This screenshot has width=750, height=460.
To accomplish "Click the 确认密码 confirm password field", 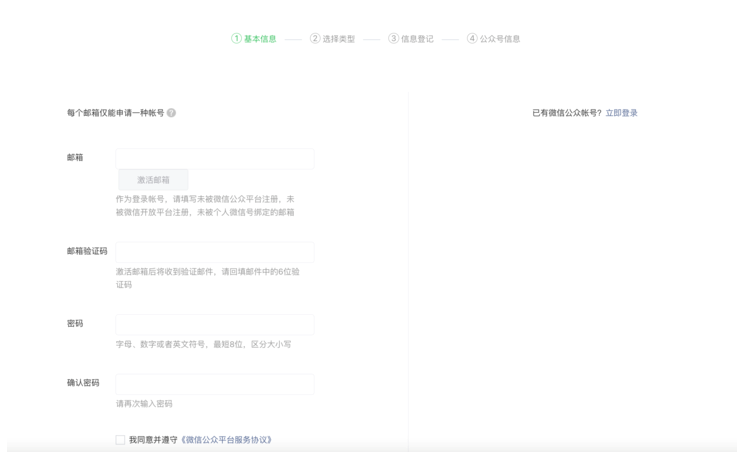I will pyautogui.click(x=215, y=384).
